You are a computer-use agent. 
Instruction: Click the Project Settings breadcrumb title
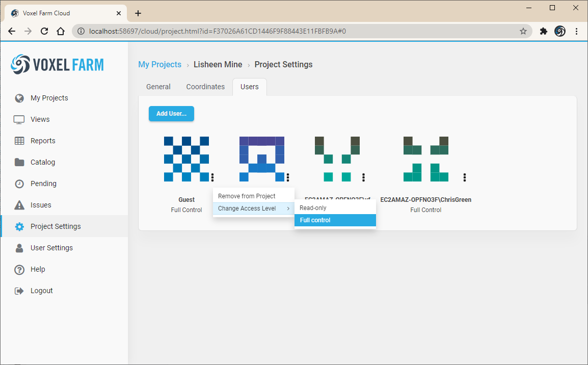[x=283, y=65]
